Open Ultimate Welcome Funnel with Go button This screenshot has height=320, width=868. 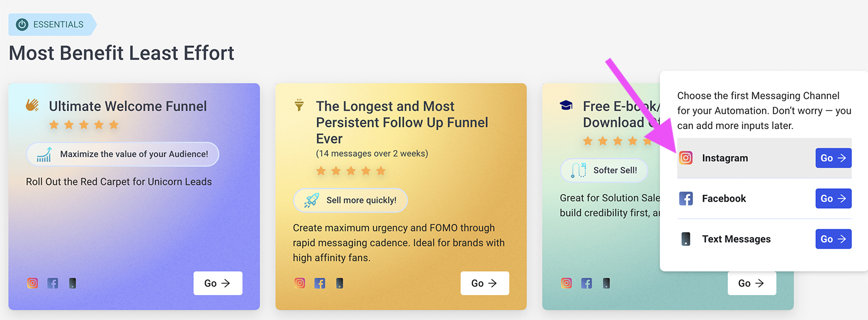[x=218, y=283]
